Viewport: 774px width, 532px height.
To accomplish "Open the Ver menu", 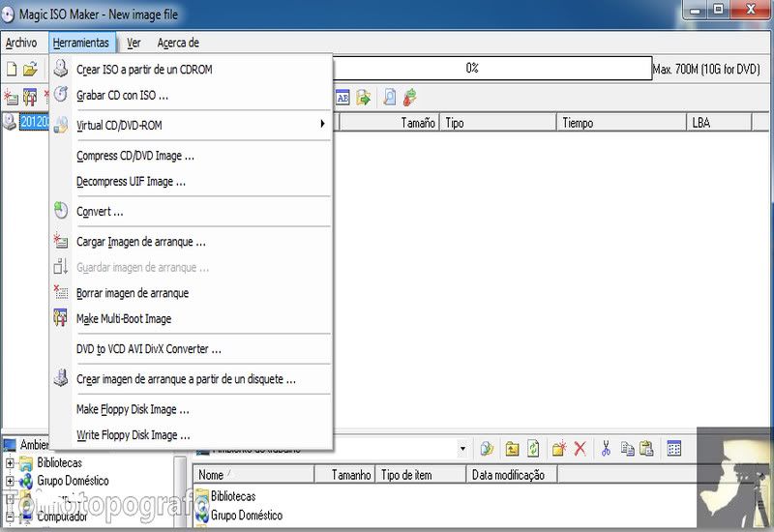I will [x=134, y=43].
